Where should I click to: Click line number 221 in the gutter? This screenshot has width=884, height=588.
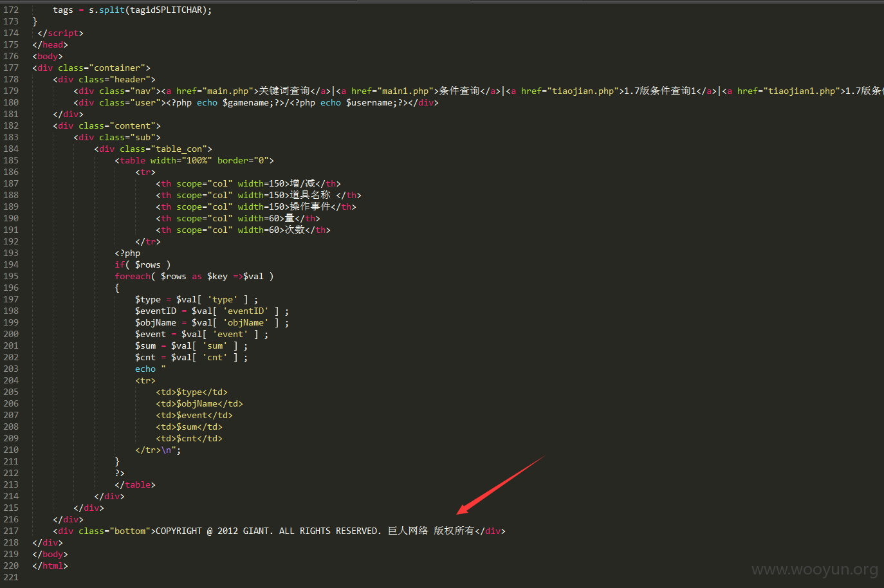coord(11,577)
